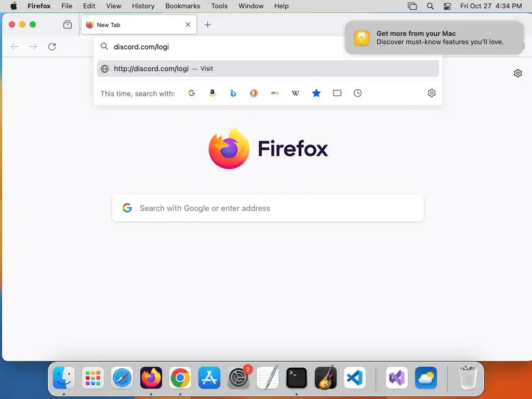Open the History menu
This screenshot has width=532, height=399.
tap(143, 6)
